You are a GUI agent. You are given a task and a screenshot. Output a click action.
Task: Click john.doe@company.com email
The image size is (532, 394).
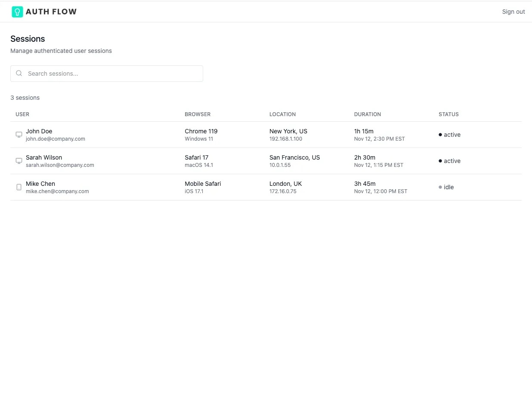[x=56, y=139]
